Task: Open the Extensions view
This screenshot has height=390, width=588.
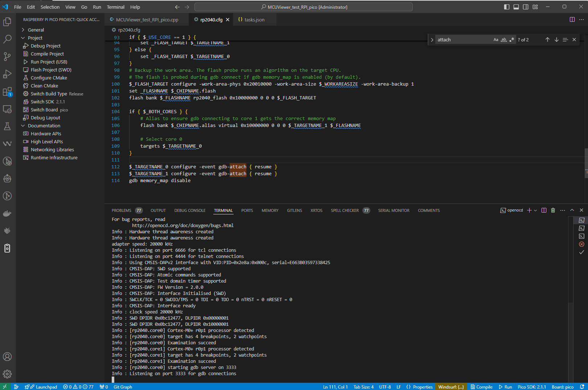Action: [x=7, y=92]
